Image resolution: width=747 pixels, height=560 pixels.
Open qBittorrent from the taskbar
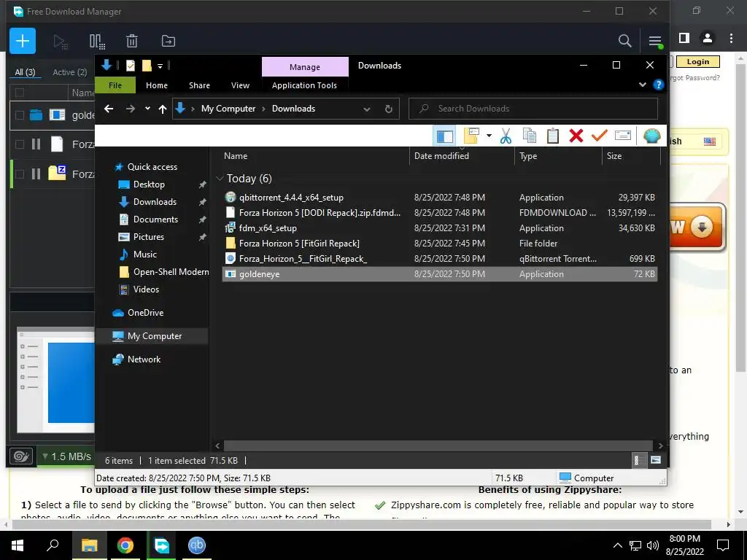click(x=197, y=545)
